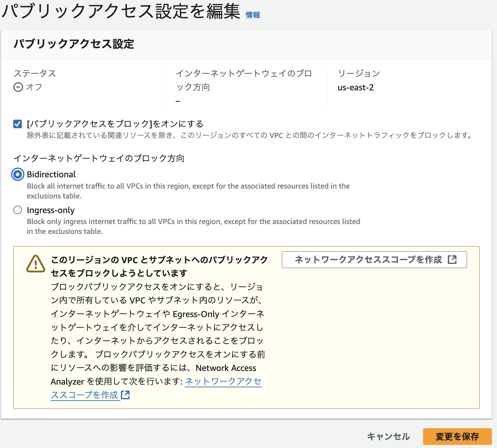
Task: Follow the inline ネットワークアクセススコープを作成 link
Action: pos(223,381)
